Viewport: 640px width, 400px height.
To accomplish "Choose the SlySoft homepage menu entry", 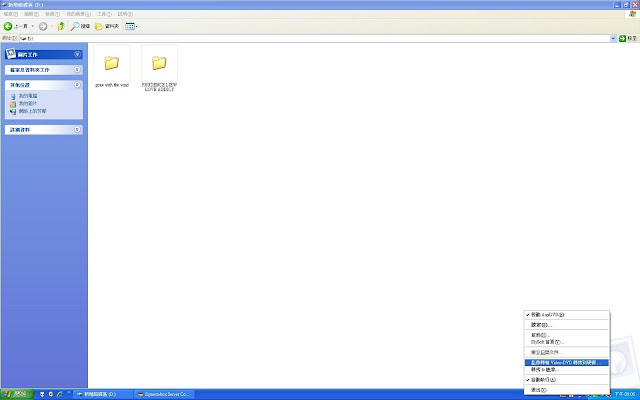I will (x=567, y=342).
